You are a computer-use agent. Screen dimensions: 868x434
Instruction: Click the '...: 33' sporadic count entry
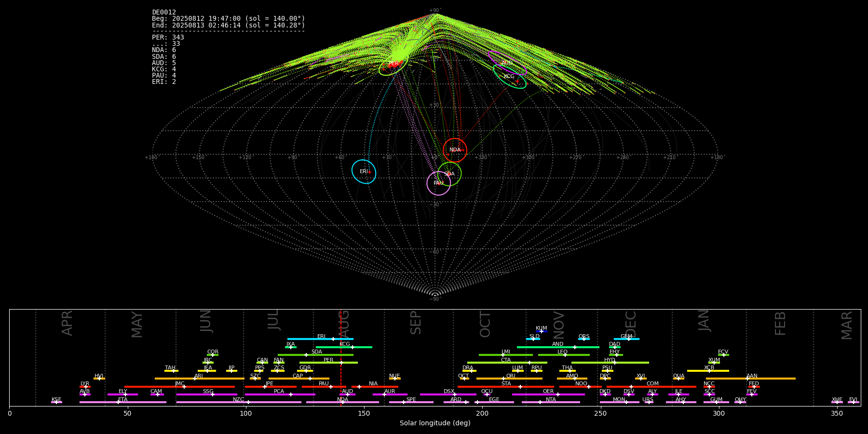pyautogui.click(x=166, y=44)
